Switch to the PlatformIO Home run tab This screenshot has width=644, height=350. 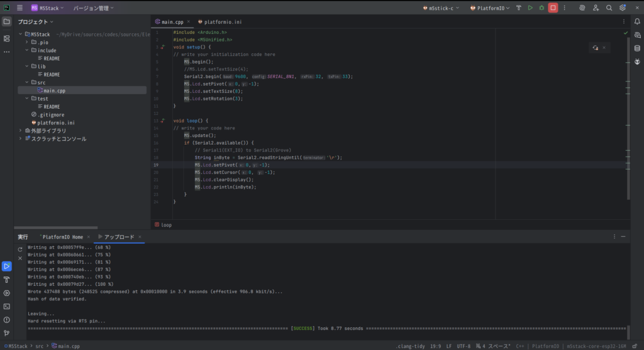pos(62,237)
